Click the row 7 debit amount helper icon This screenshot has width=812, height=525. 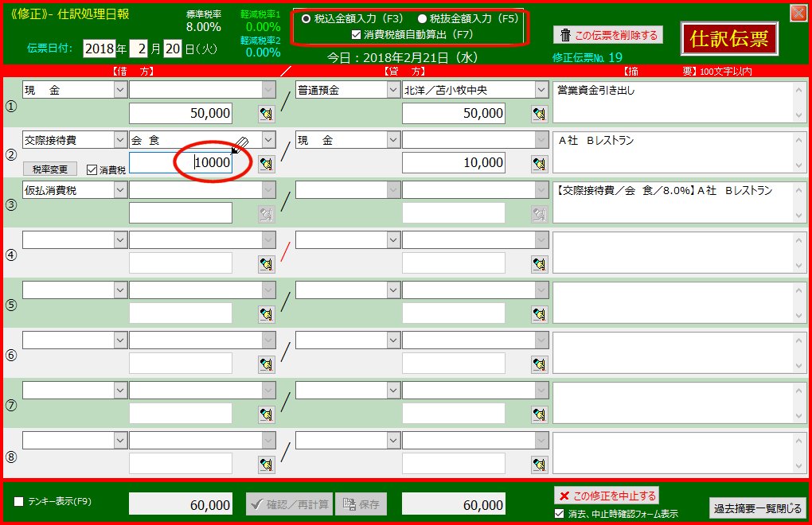pos(266,414)
